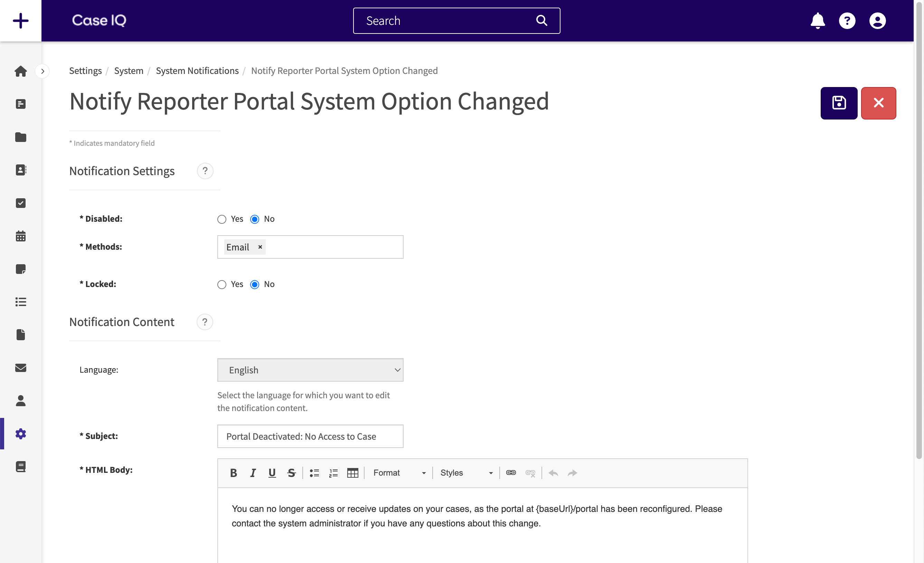The width and height of the screenshot is (924, 563).
Task: Open the case form icon below Home
Action: click(x=21, y=104)
